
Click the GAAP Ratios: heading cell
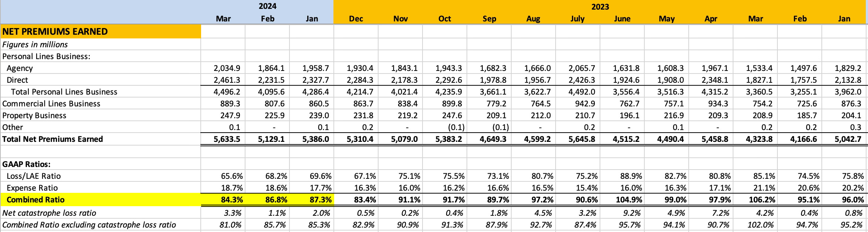(26, 164)
